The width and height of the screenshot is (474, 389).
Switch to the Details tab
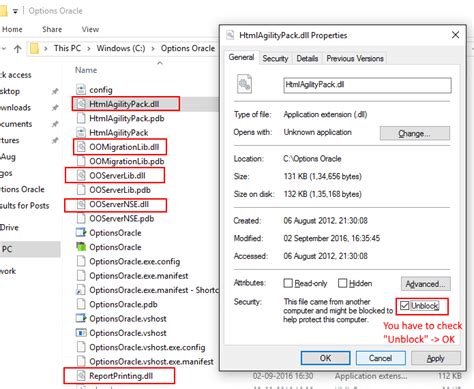coord(307,58)
